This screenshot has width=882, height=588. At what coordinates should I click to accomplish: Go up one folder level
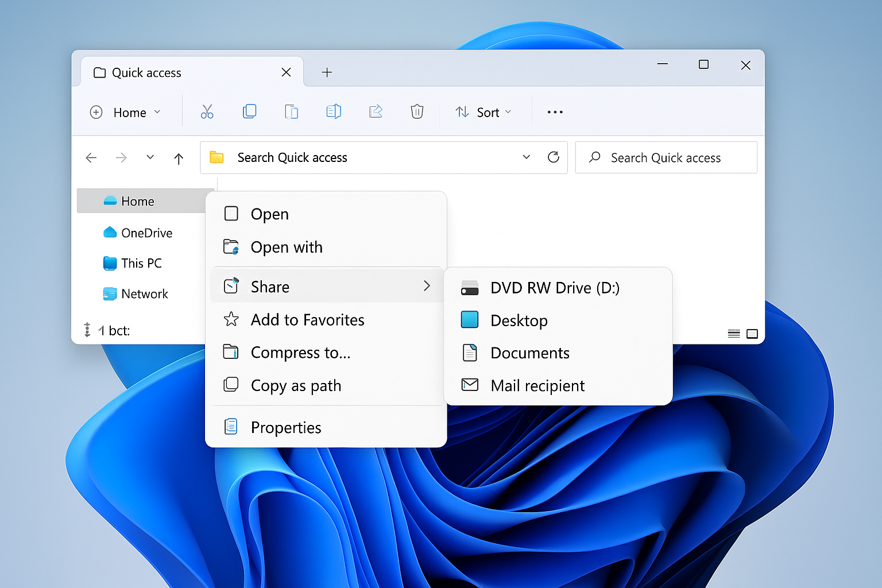pyautogui.click(x=179, y=157)
